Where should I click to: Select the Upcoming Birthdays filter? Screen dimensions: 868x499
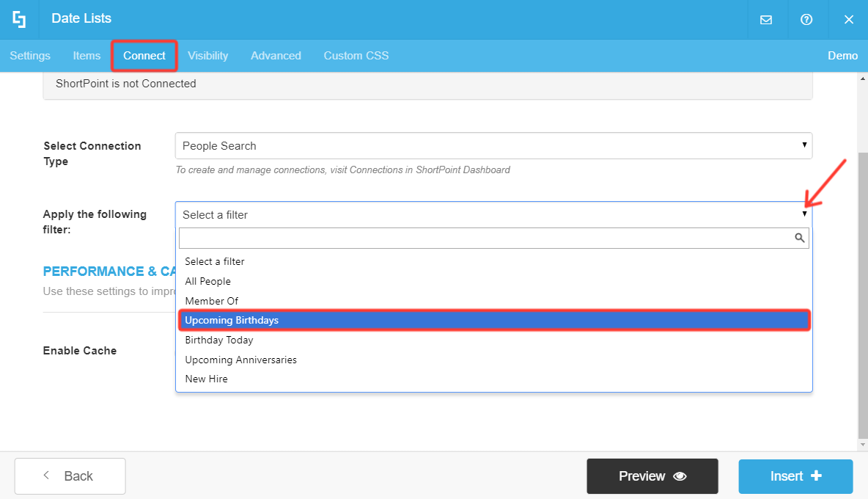coord(494,320)
